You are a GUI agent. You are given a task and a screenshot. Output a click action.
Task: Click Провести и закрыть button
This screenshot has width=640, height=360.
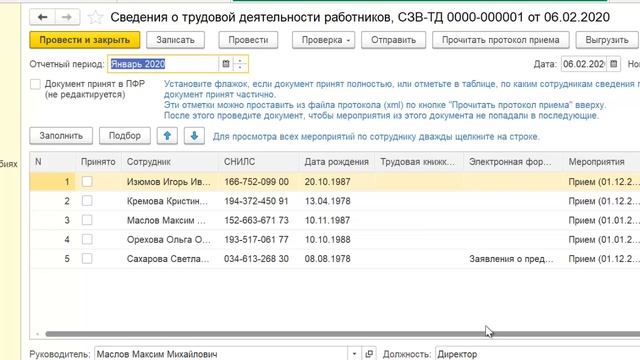coord(84,40)
